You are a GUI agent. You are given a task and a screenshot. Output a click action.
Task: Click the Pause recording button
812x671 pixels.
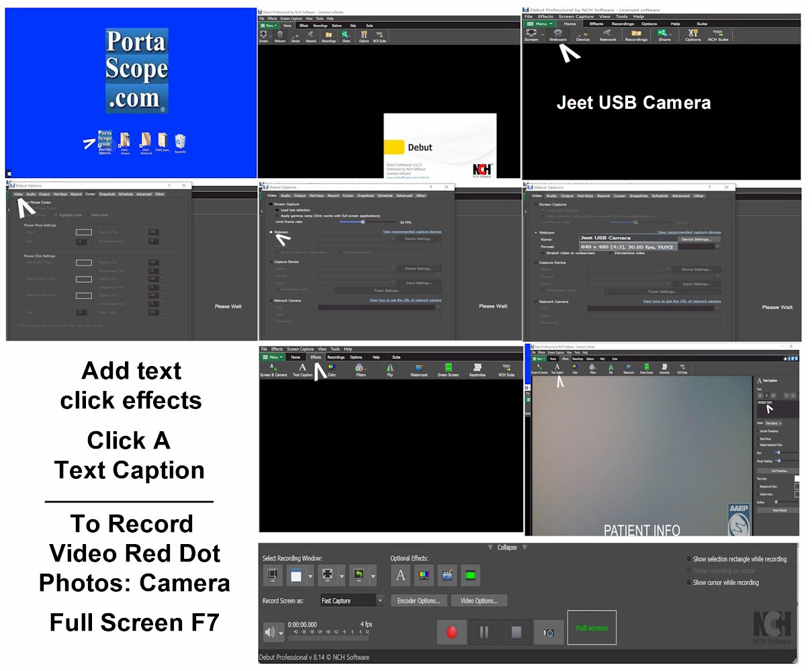tap(484, 632)
